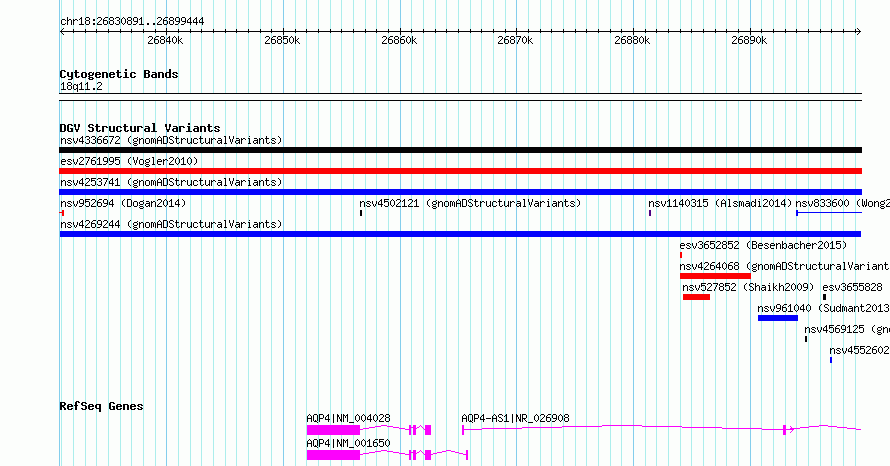Click the 26860k ruler tick label
The width and height of the screenshot is (890, 466).
pos(399,40)
